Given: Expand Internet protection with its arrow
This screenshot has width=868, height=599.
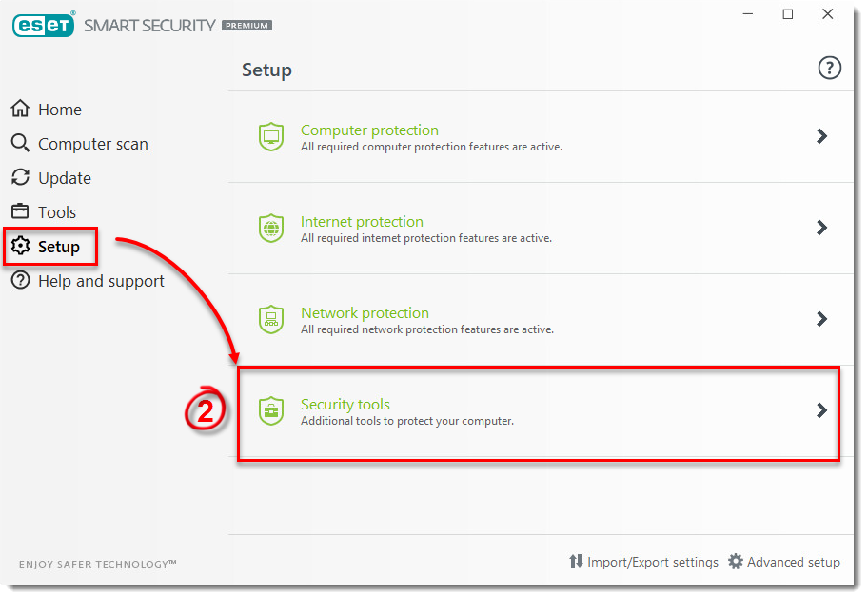Looking at the screenshot, I should coord(821,228).
